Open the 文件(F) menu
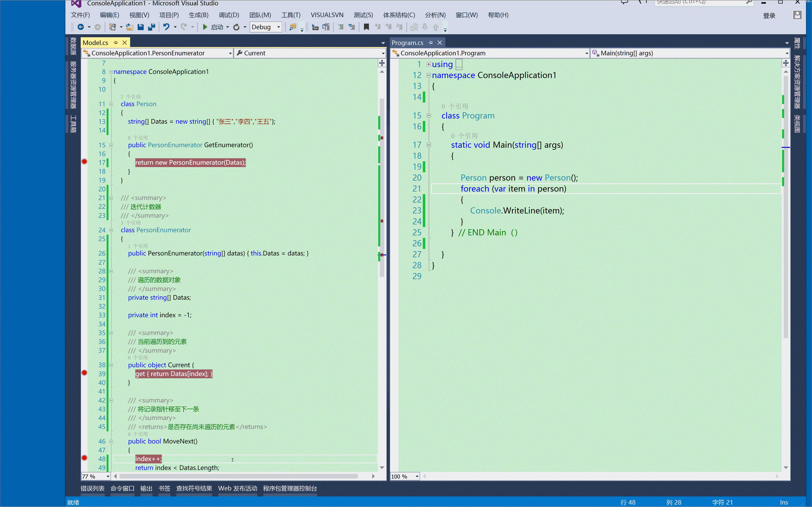 [x=80, y=15]
